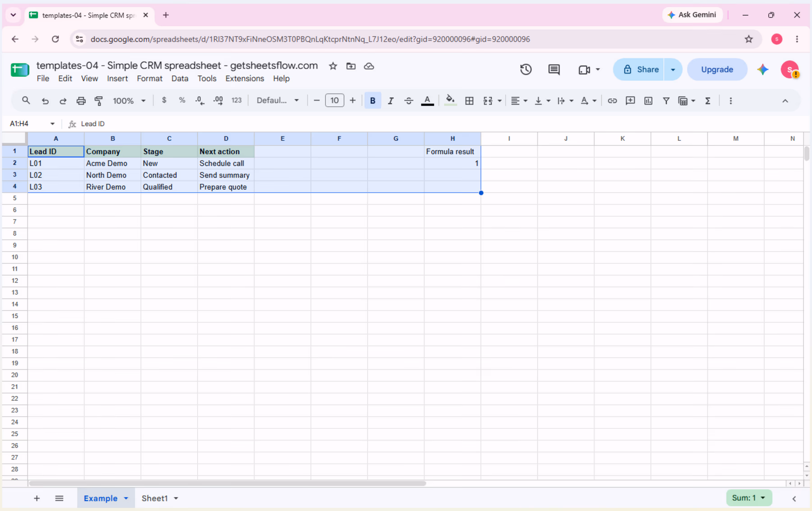Image resolution: width=812 pixels, height=511 pixels.
Task: Open the File menu
Action: click(43, 79)
